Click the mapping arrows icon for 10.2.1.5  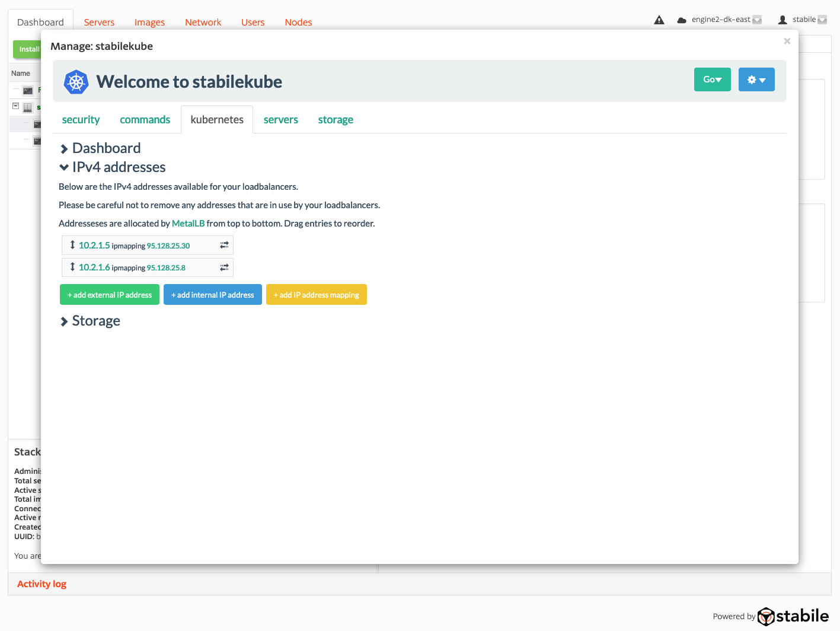(x=224, y=245)
